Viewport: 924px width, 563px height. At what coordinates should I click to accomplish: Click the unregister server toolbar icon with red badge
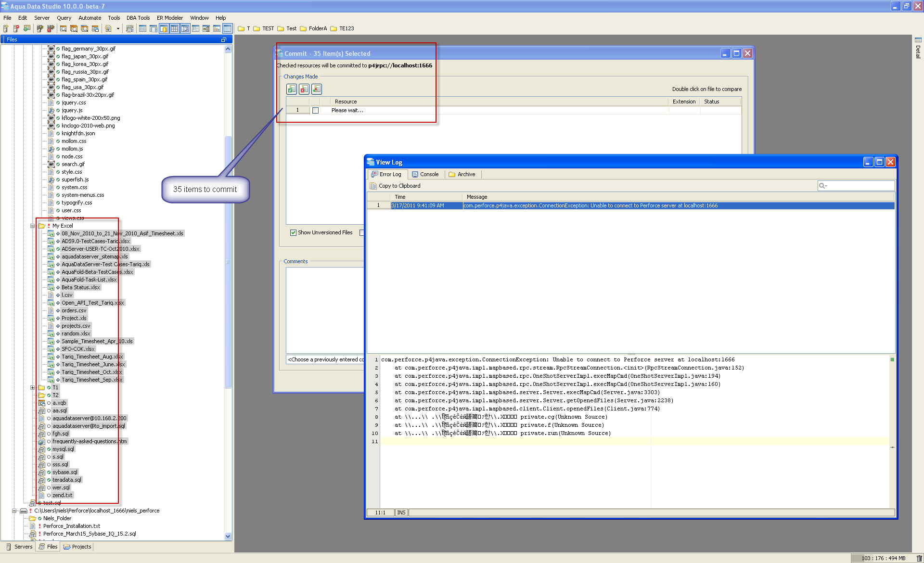(16, 28)
